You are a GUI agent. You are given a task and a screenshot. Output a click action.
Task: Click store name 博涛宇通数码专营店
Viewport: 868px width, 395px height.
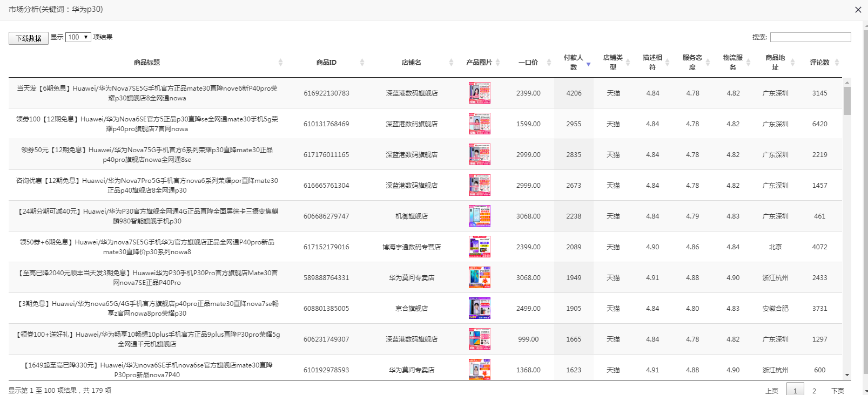click(412, 247)
